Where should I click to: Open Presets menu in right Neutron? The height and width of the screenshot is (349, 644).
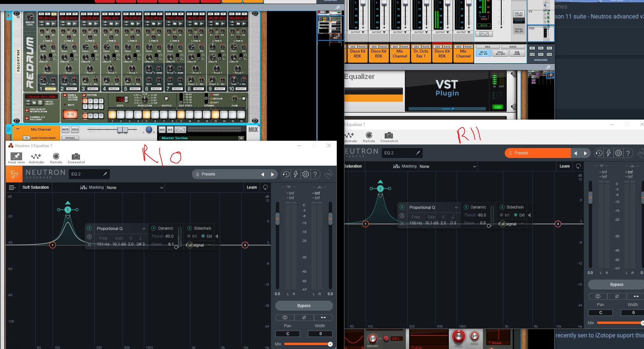point(538,153)
